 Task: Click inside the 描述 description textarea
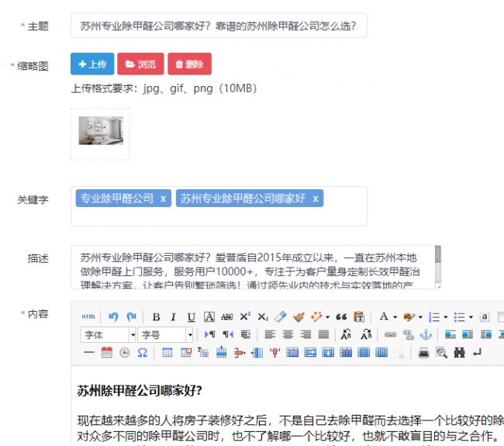pos(252,268)
